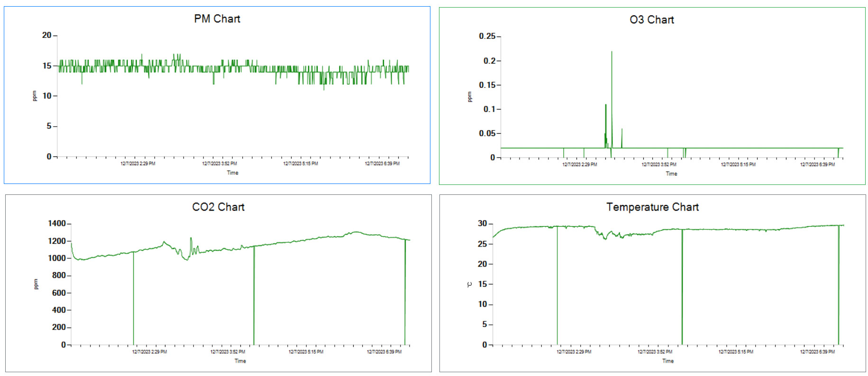Click the ppm axis label of O3 Chart
Screen dimensions: 868x376
[470, 97]
